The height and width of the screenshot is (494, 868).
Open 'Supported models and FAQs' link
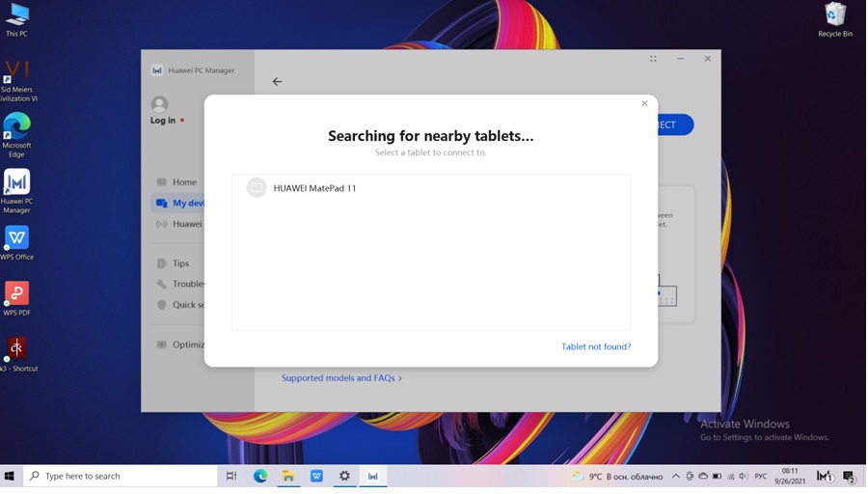(x=341, y=378)
